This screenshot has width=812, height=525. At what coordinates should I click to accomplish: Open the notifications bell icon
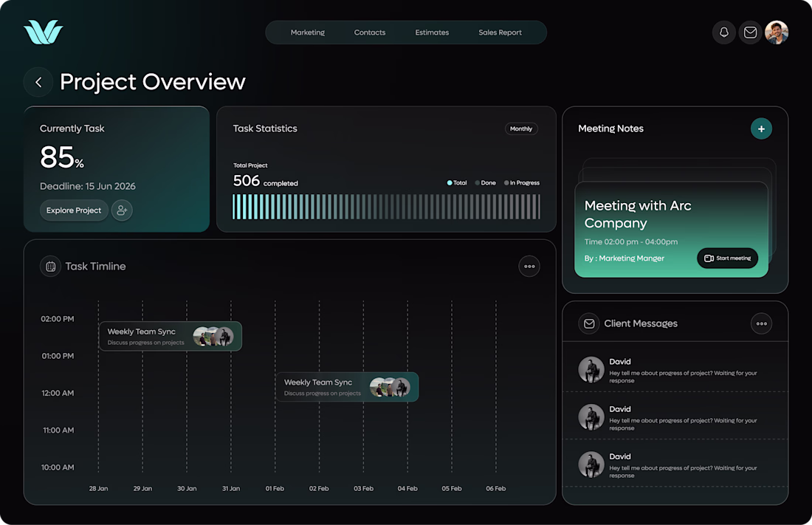[724, 32]
